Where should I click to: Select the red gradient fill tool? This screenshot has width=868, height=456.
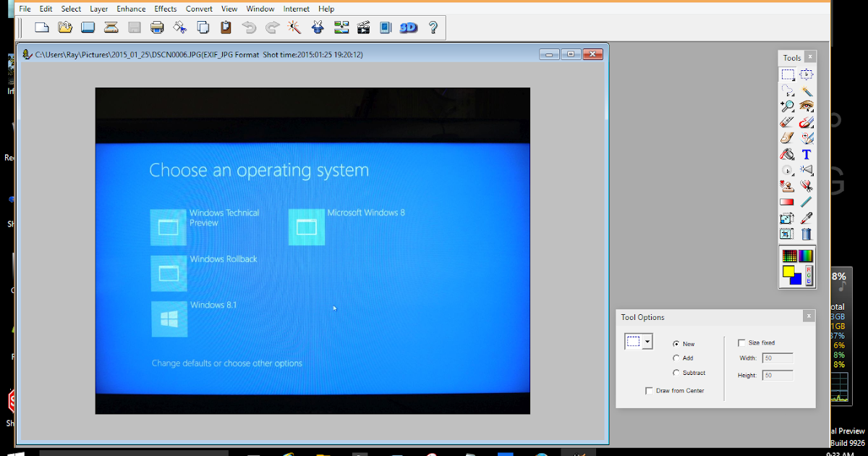(x=787, y=202)
